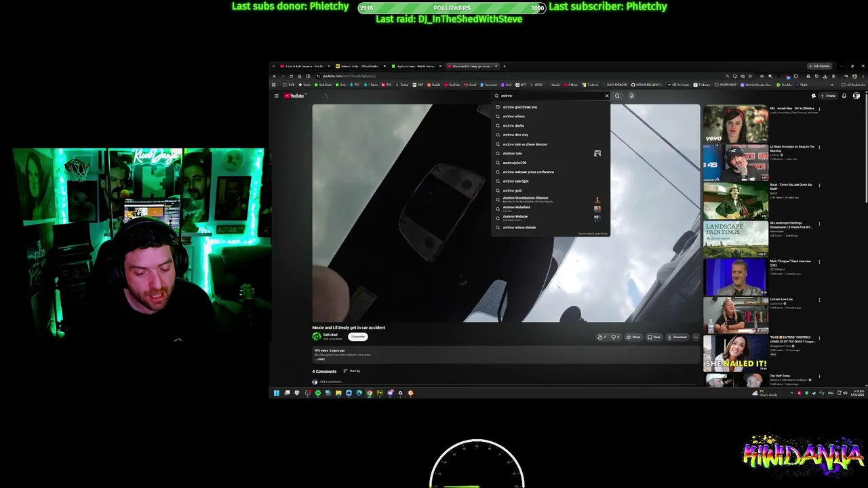
Task: Choose suggestion 'andrew webster press conference'
Action: point(550,172)
